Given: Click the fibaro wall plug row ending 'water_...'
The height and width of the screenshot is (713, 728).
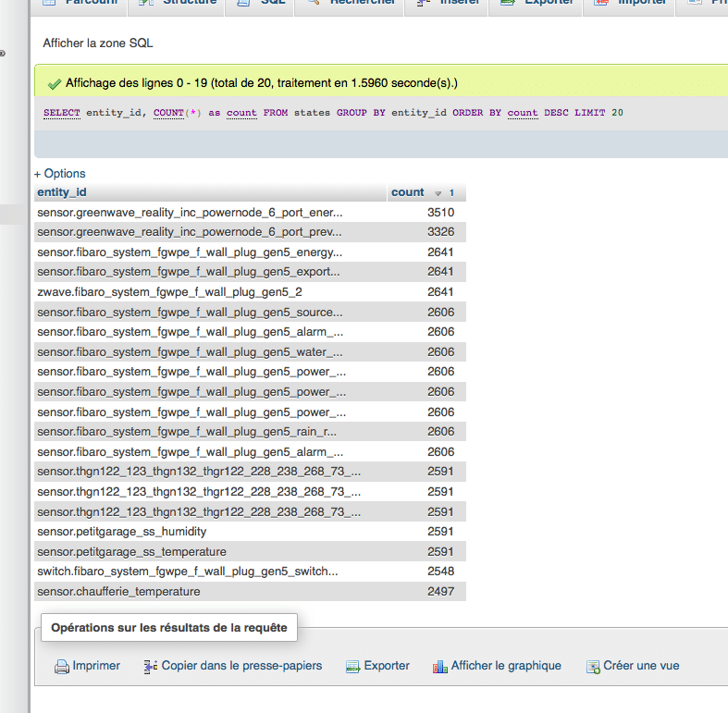Looking at the screenshot, I should pos(250,351).
